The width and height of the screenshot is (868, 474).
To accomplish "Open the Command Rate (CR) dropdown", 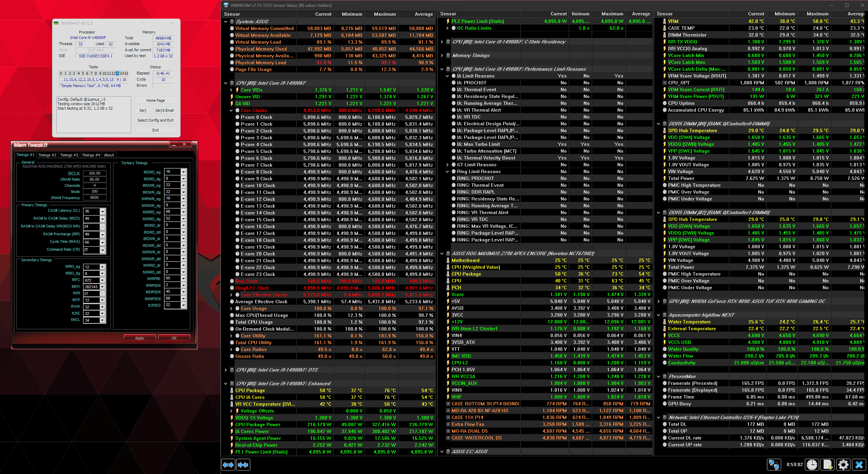I will [x=102, y=250].
